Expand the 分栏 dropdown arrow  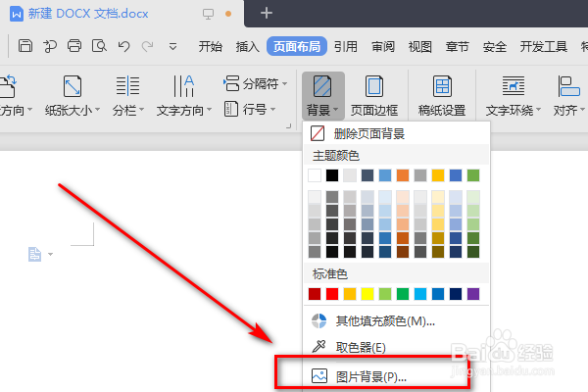(x=142, y=110)
